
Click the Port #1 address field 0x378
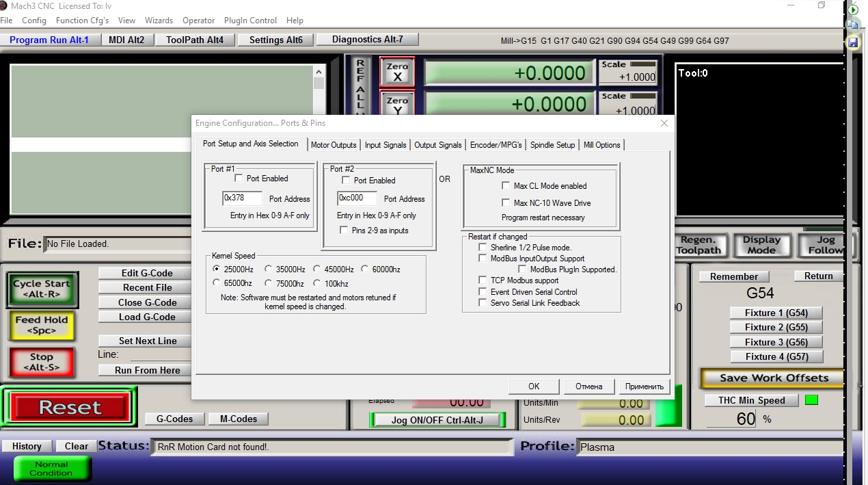pyautogui.click(x=243, y=198)
